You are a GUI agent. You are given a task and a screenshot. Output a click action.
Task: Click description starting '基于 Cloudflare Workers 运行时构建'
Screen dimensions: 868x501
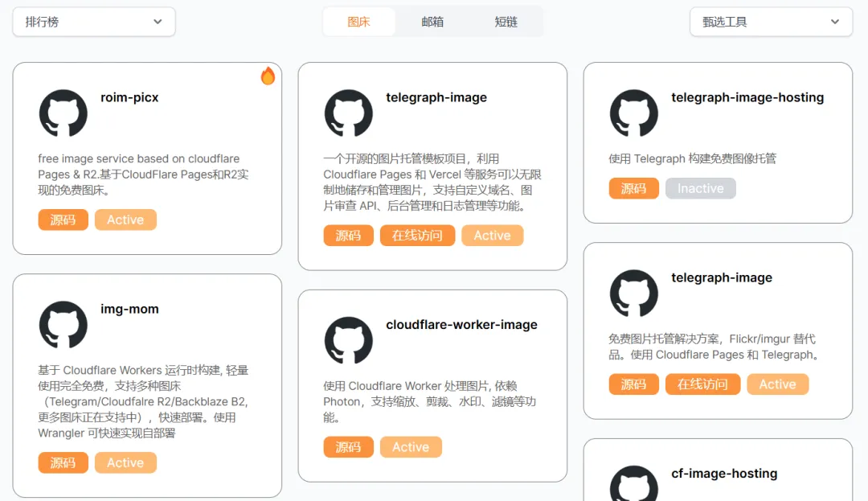pyautogui.click(x=143, y=401)
